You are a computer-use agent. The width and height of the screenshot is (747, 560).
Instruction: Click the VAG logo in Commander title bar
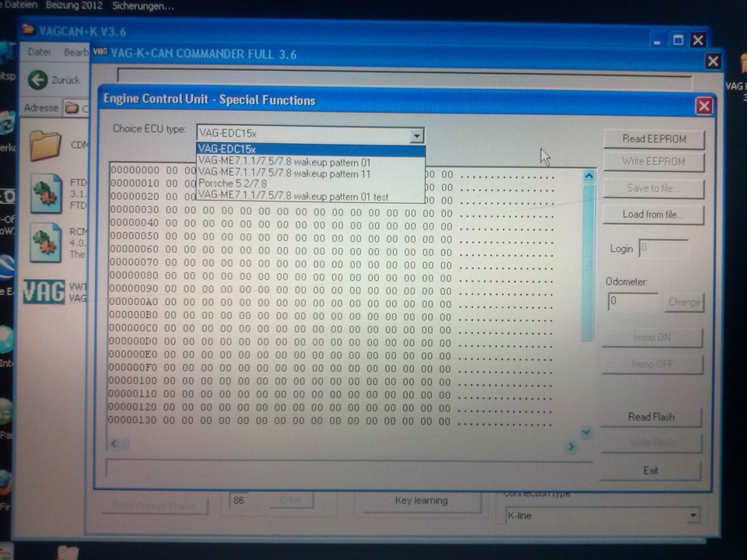click(100, 51)
